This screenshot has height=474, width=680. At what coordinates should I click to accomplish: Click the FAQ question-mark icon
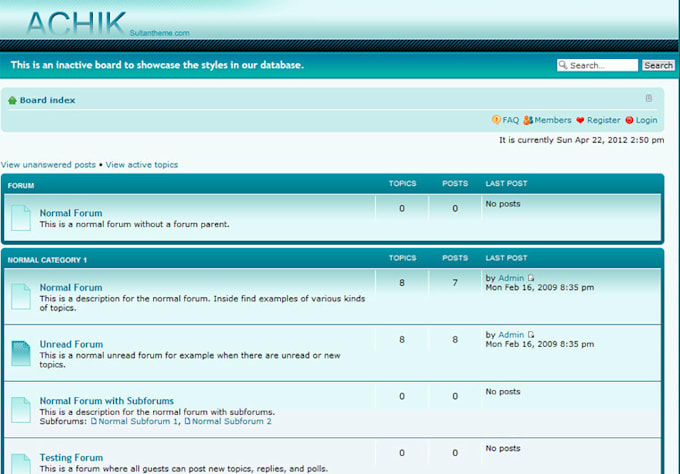(496, 120)
